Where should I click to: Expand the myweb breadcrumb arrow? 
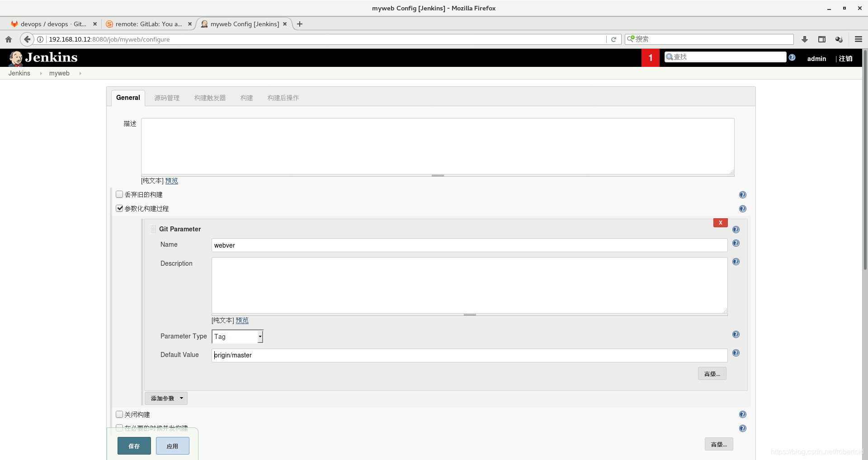coord(80,73)
